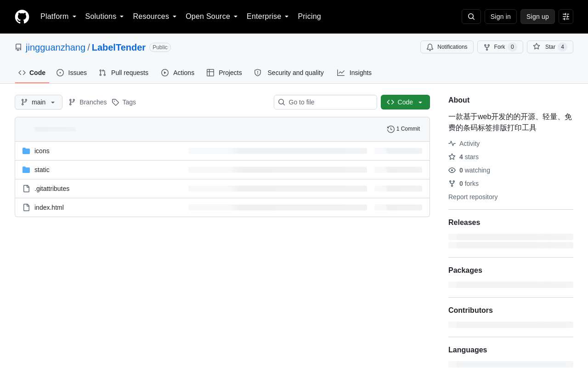Open the main branch selector dropdown
Screen dimensions: 588x368
click(39, 102)
